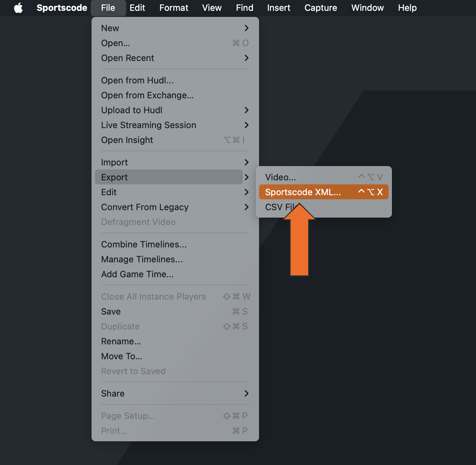This screenshot has width=476, height=465.
Task: Select Open from Exchange...
Action: tap(147, 95)
